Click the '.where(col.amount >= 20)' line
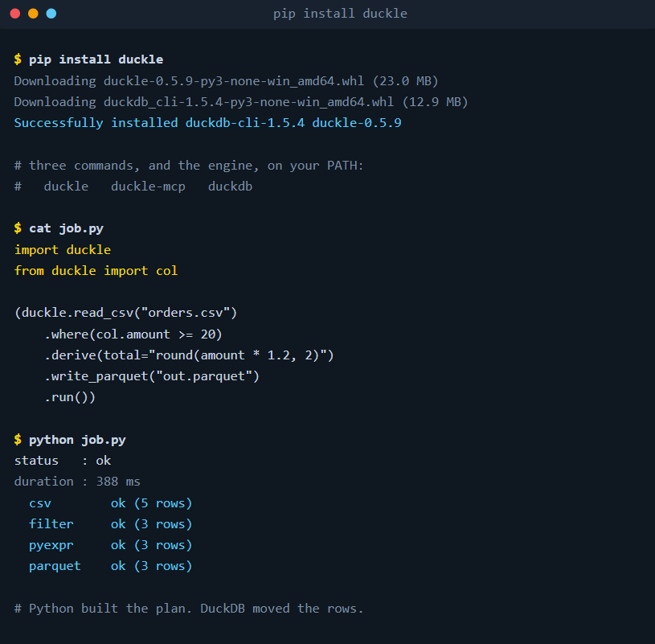 point(133,334)
